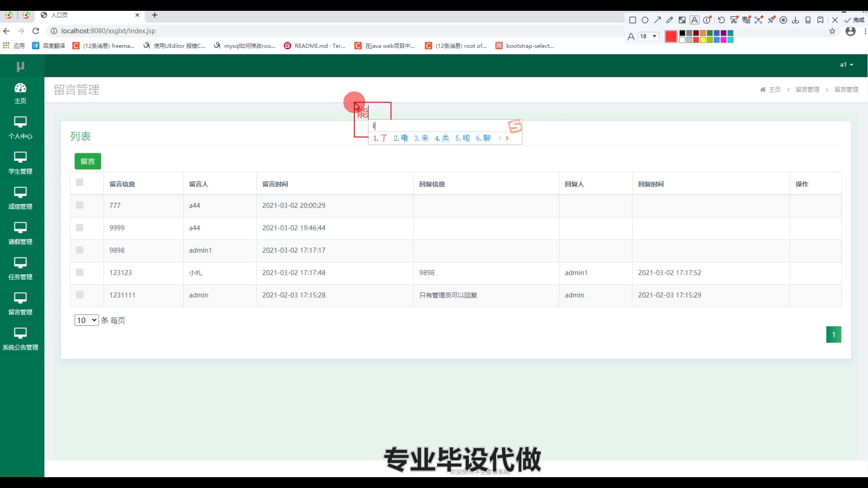Open the rows-per-page dropdown showing 10
The height and width of the screenshot is (488, 868).
86,320
